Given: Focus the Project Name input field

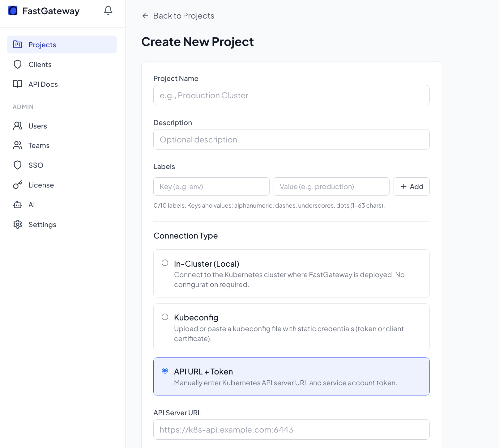Looking at the screenshot, I should [291, 95].
